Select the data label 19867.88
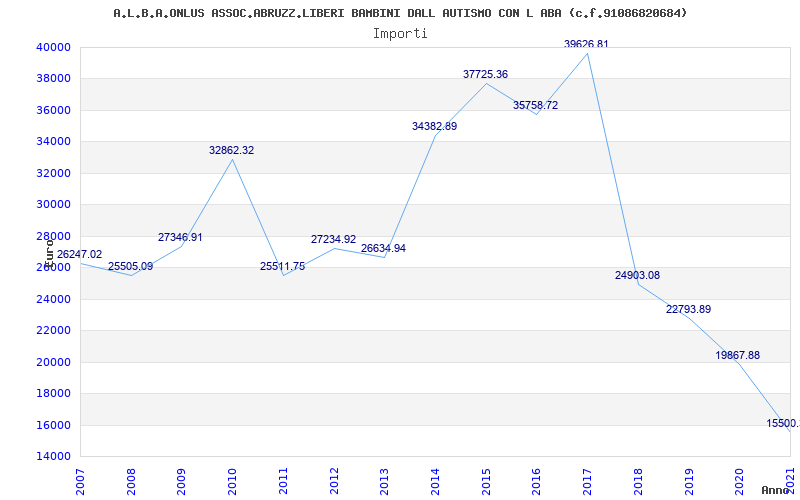Image resolution: width=800 pixels, height=500 pixels. click(x=737, y=355)
